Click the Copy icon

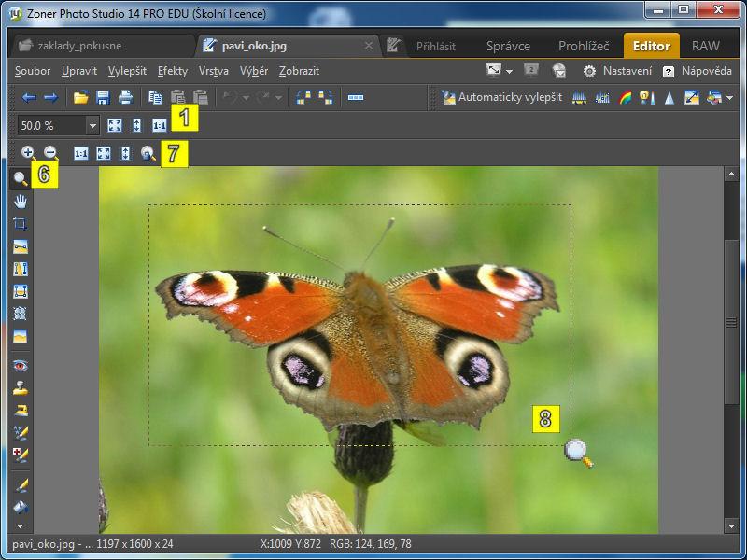coord(155,98)
